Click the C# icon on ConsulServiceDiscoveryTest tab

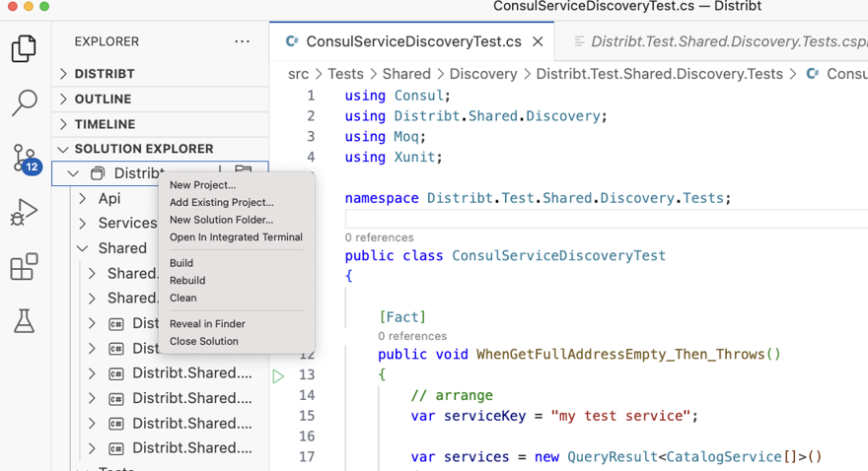click(x=292, y=41)
